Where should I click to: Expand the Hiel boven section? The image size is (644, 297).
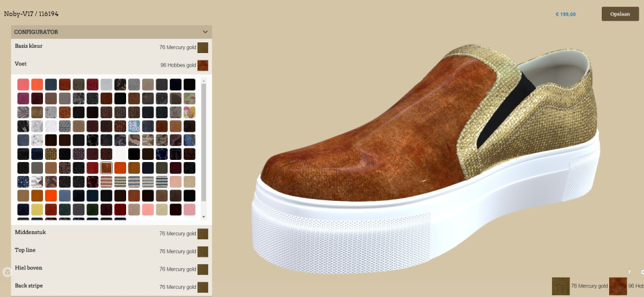[111, 269]
